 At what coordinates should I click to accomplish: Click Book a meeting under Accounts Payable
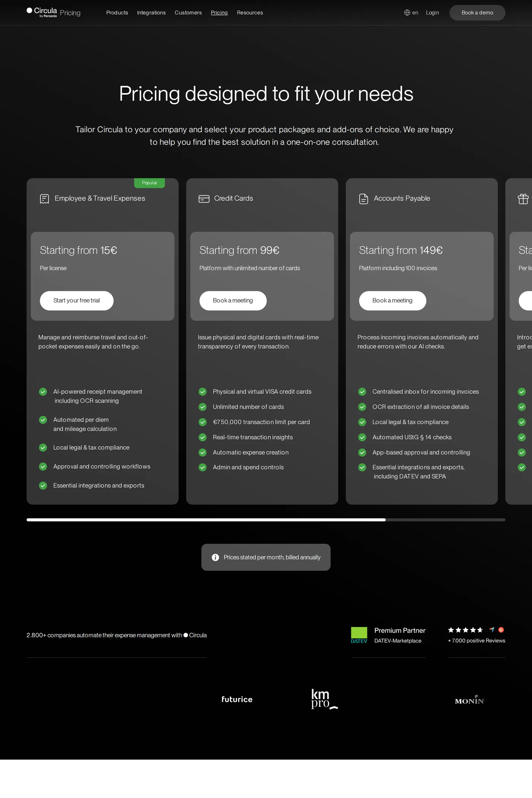[x=393, y=301]
